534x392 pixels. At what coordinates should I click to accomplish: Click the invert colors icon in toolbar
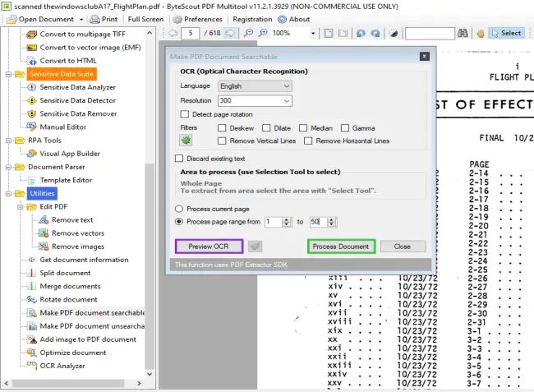(394, 33)
